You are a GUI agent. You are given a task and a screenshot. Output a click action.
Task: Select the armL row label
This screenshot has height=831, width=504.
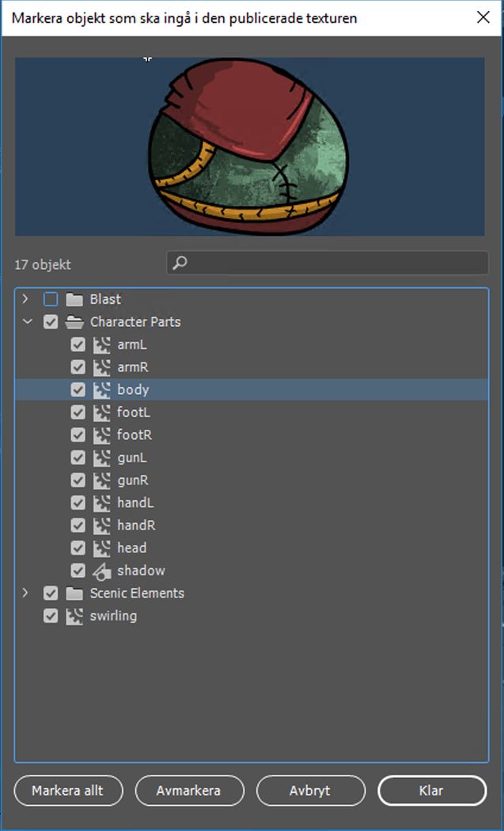pos(132,344)
